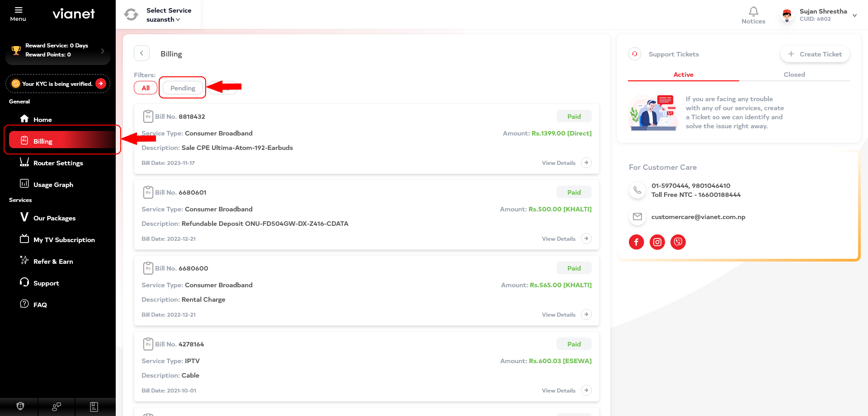Select the All filter
This screenshot has height=416, width=868.
coord(146,88)
